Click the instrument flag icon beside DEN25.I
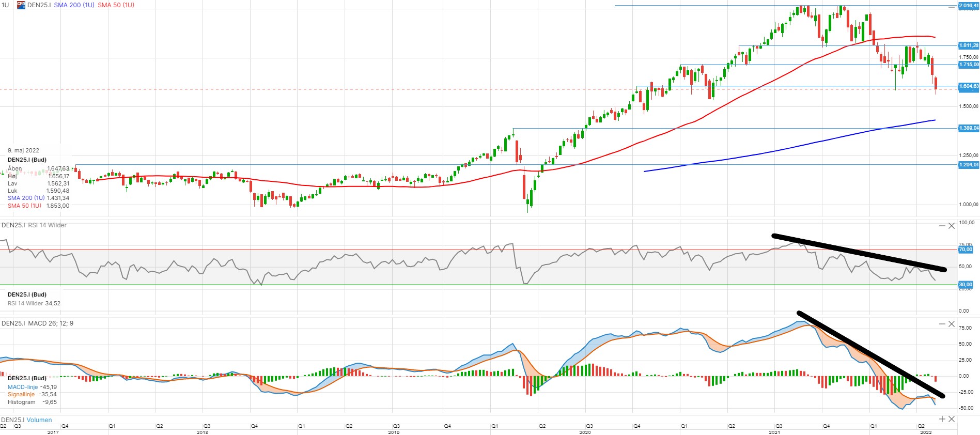Screen dimensions: 980x435 (x=21, y=5)
